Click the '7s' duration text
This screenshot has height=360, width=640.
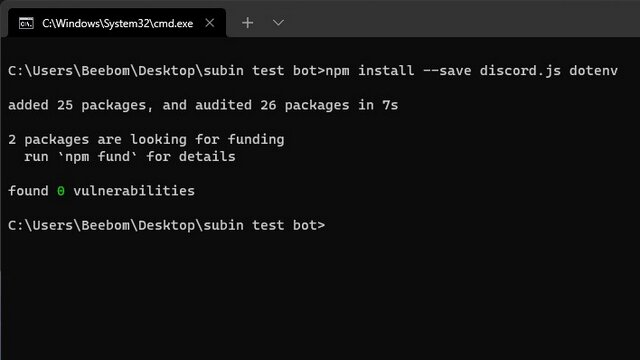coord(390,105)
